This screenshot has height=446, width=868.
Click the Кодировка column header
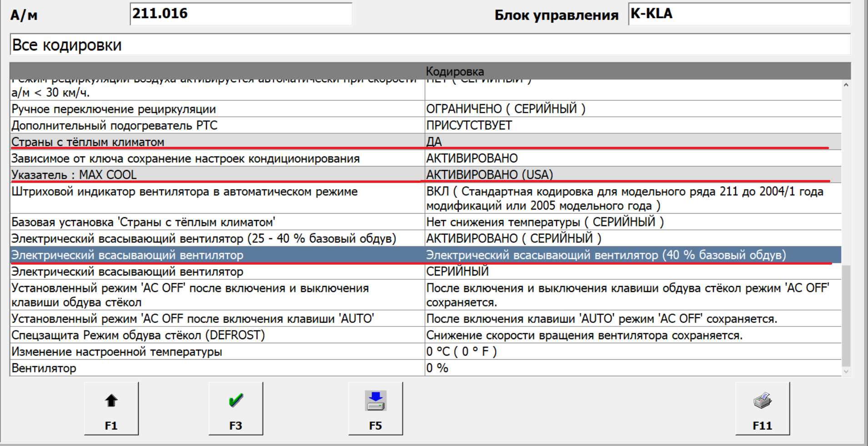click(455, 71)
